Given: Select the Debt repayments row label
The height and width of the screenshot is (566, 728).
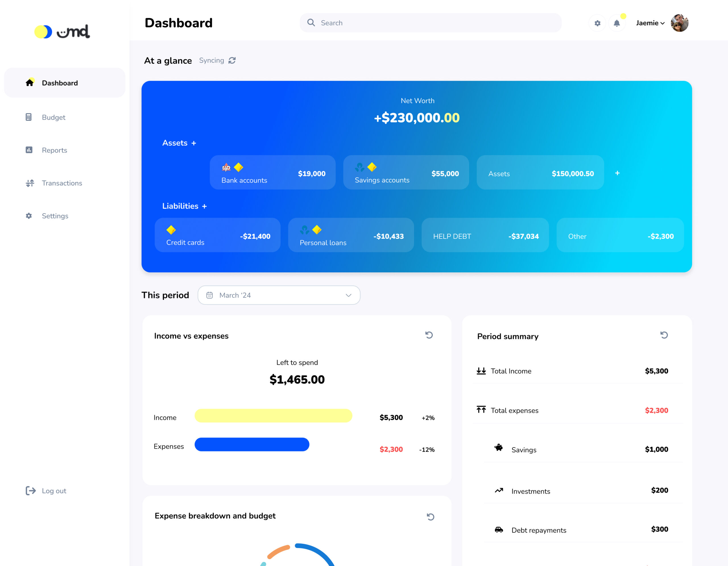Looking at the screenshot, I should pos(539,530).
